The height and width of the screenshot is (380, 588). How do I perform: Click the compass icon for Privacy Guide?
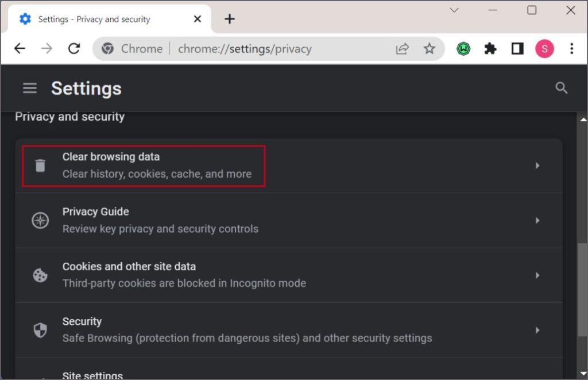(40, 220)
